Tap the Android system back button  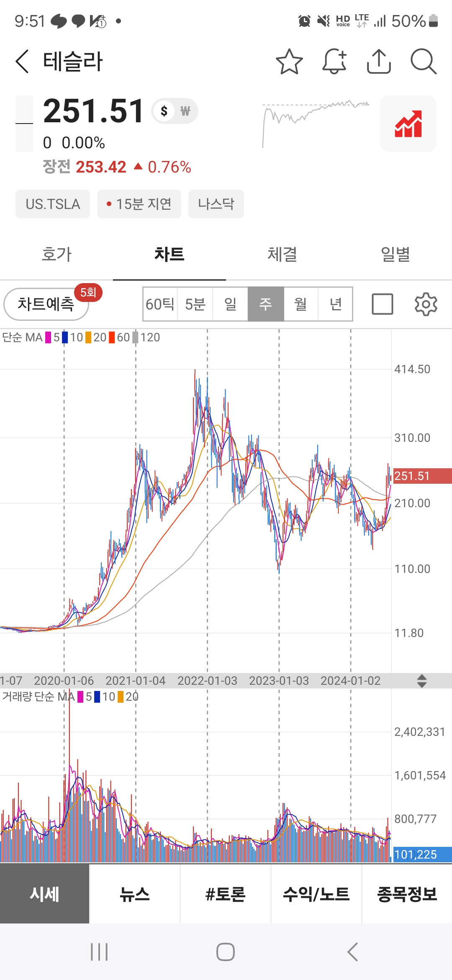[353, 952]
